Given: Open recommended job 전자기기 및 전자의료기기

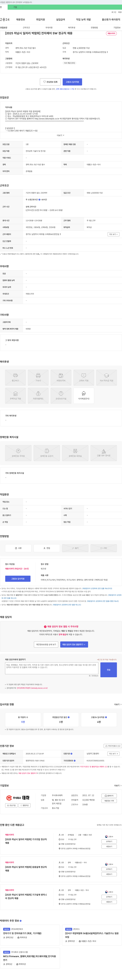Looking at the screenshot, I should pos(22,933).
